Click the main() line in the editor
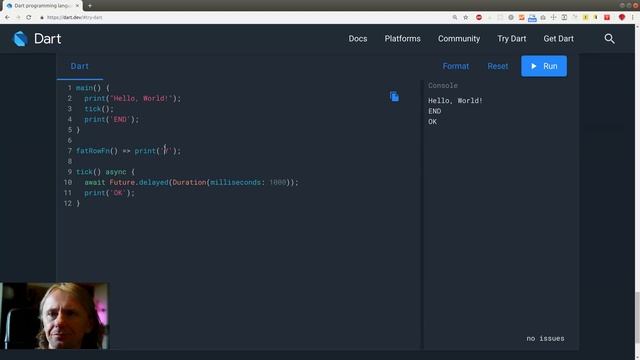Viewport: 640px width, 360px height. 93,88
